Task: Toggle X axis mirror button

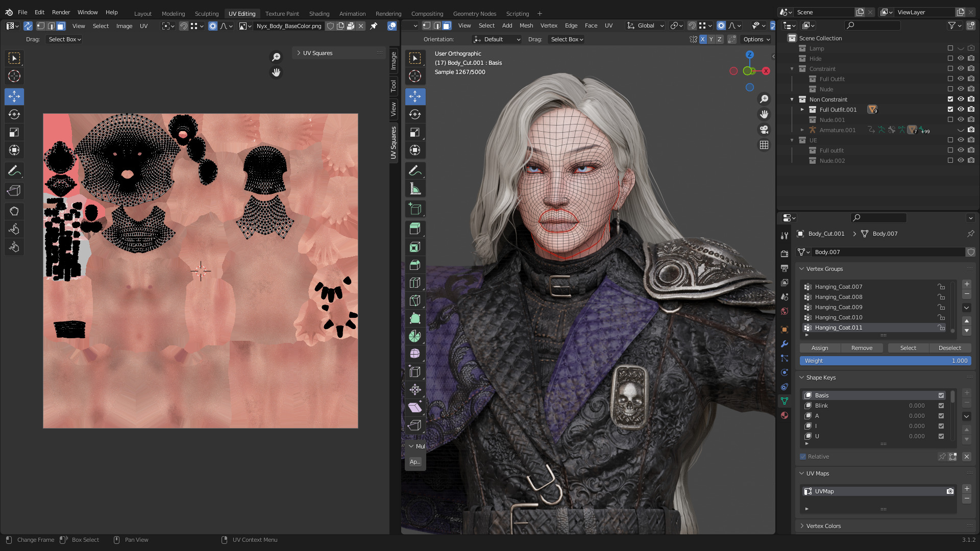Action: (703, 39)
